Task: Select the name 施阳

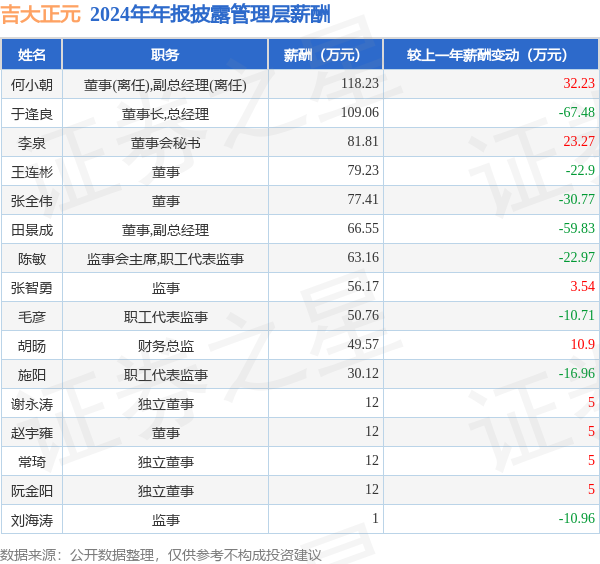Action: [32, 375]
